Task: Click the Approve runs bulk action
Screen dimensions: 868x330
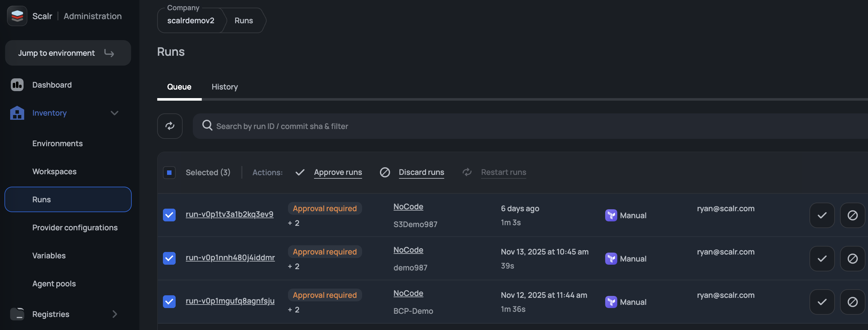Action: [x=338, y=172]
